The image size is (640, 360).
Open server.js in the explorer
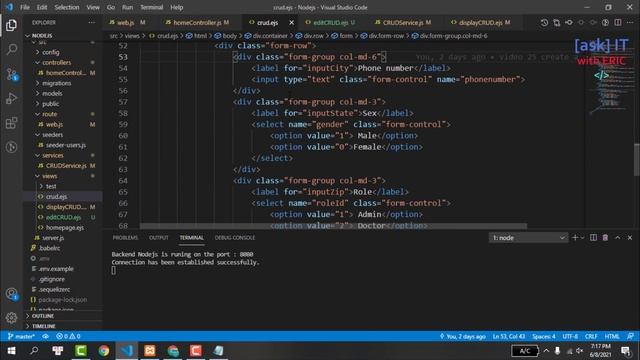click(x=53, y=238)
